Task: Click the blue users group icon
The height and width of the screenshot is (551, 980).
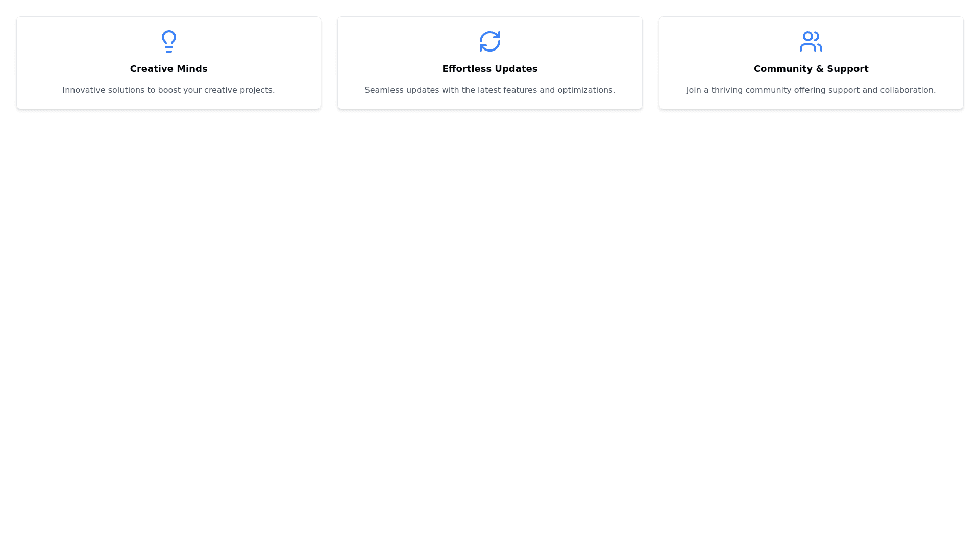Action: coord(811,41)
